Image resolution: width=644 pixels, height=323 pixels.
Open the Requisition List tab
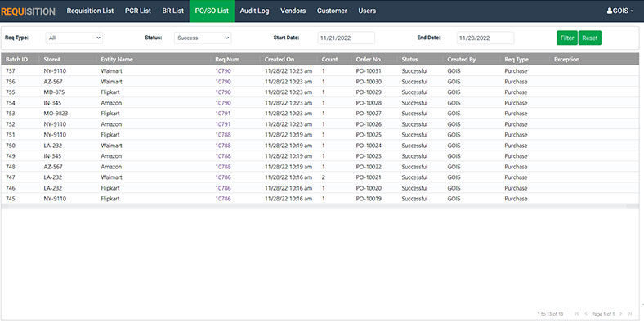[90, 11]
